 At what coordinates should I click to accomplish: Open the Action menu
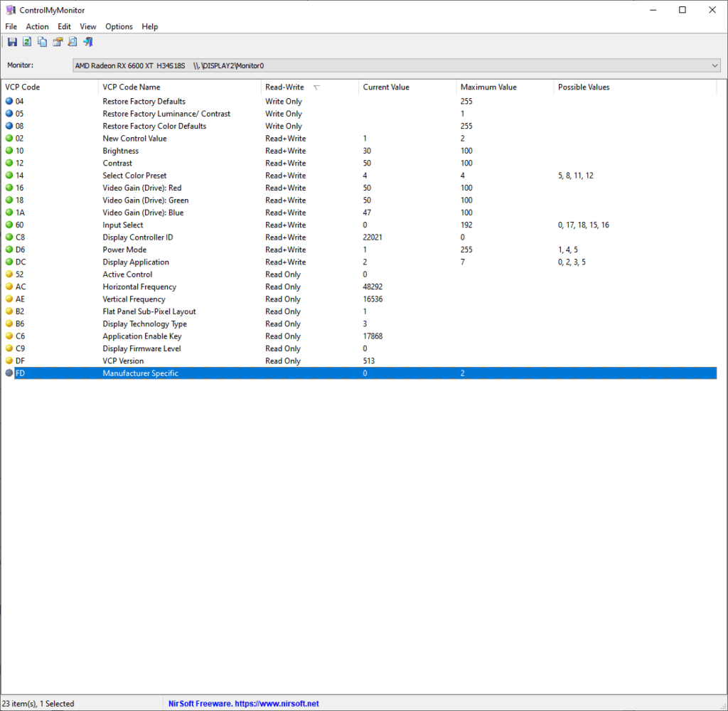[x=37, y=26]
